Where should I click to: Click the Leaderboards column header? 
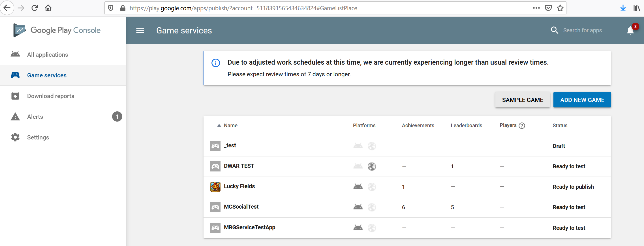pos(466,126)
